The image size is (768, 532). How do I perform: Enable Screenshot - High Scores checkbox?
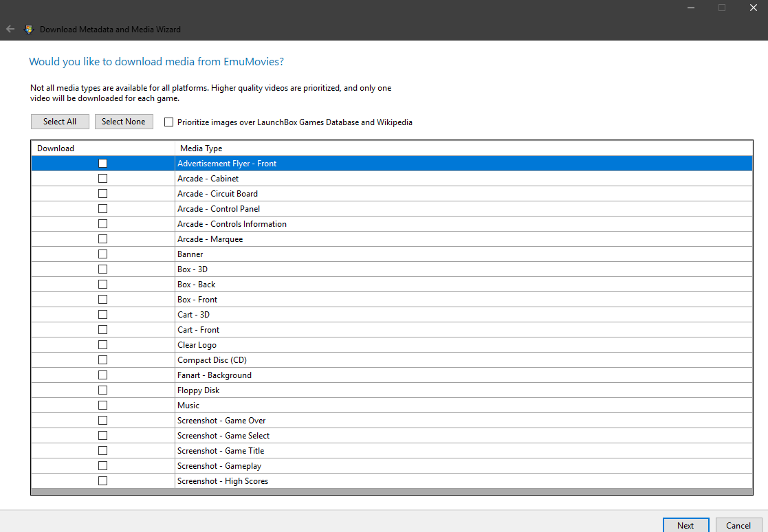click(103, 481)
